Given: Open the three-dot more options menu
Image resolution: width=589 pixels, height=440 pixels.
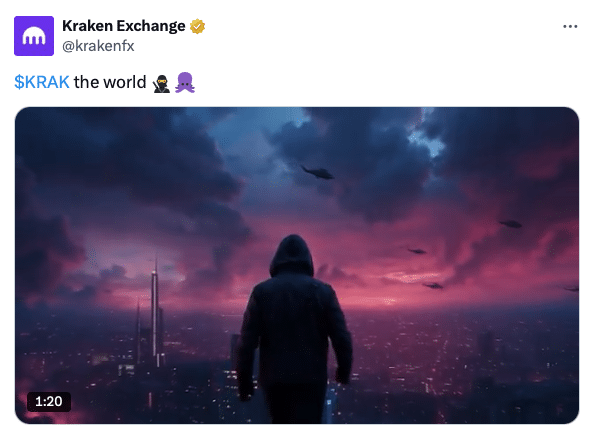Looking at the screenshot, I should click(570, 26).
